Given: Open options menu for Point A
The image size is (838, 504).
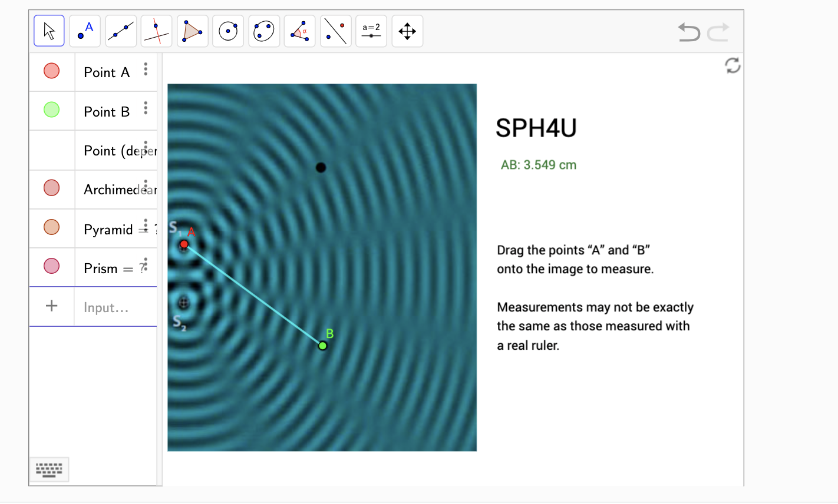Looking at the screenshot, I should pyautogui.click(x=146, y=69).
